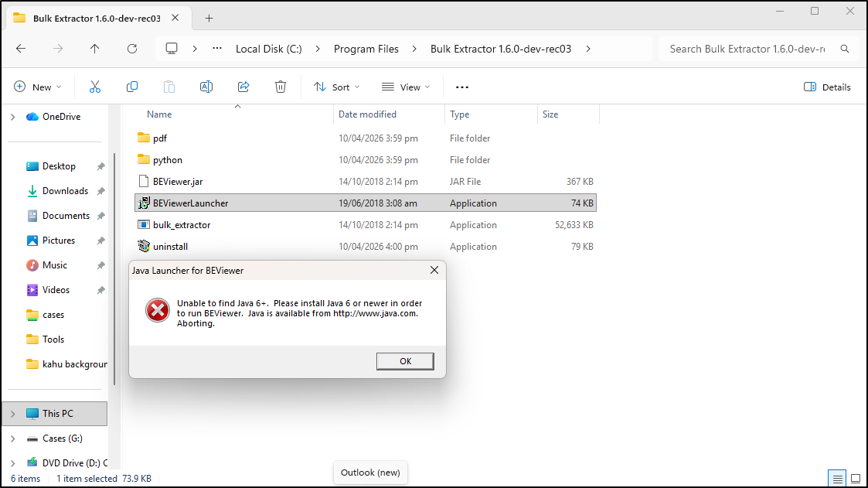Click OK in the Java Launcher dialog
The width and height of the screenshot is (868, 488).
pyautogui.click(x=405, y=361)
